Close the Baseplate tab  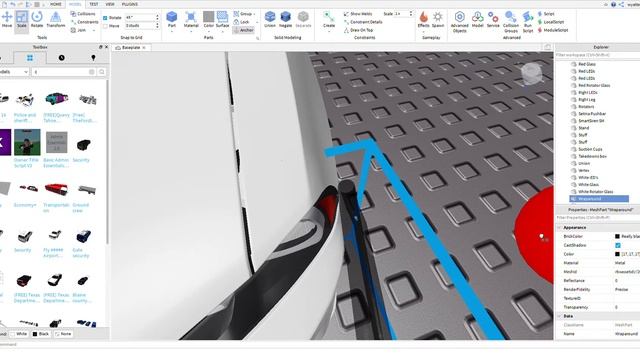point(144,48)
